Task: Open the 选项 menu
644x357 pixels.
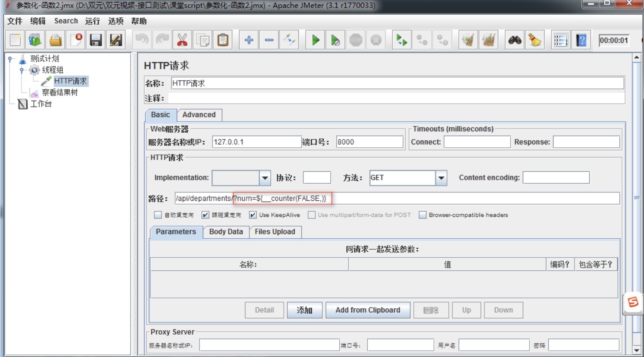Action: point(116,21)
